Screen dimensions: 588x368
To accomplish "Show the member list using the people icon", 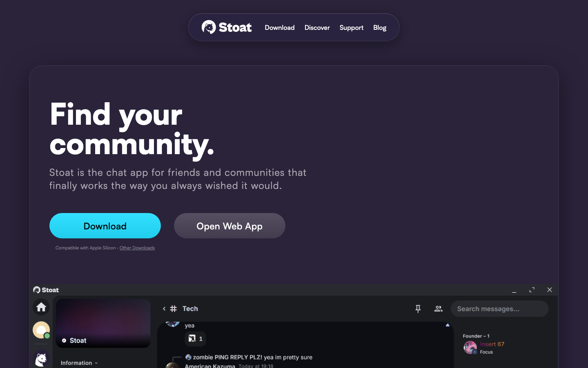I will click(438, 309).
